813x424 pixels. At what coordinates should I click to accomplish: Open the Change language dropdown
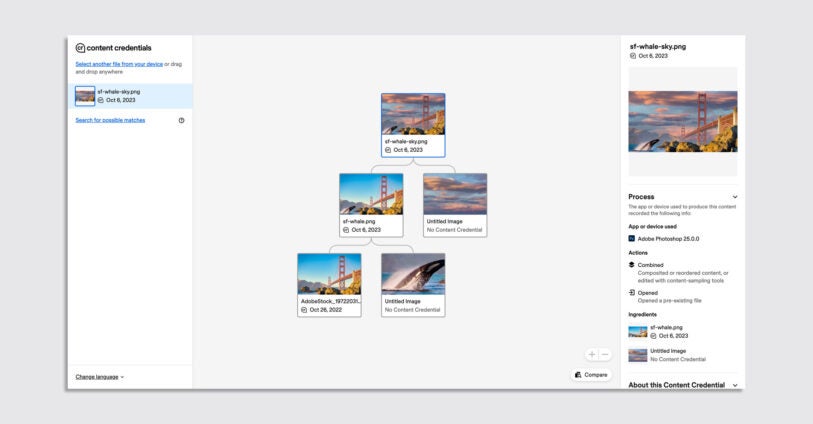(x=100, y=377)
